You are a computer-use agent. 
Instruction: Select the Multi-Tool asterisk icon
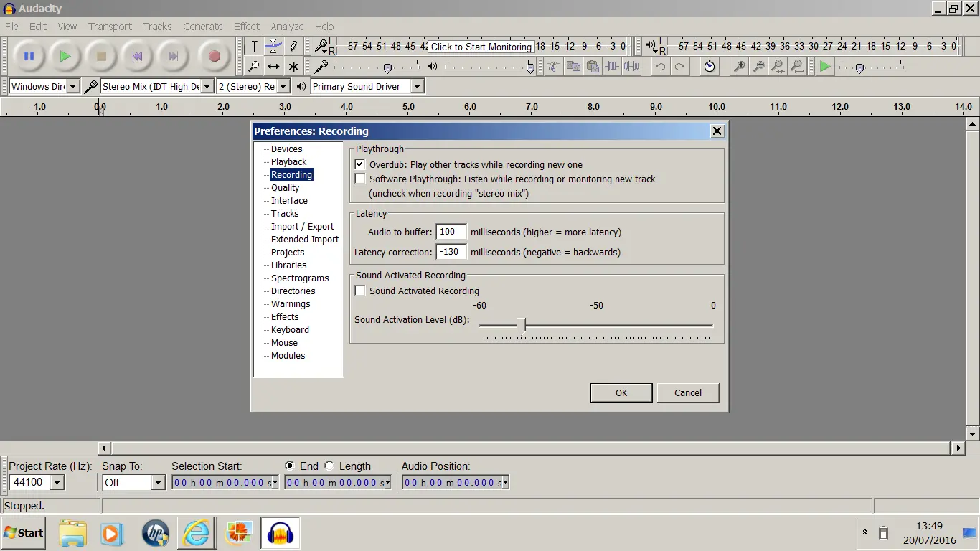click(293, 67)
